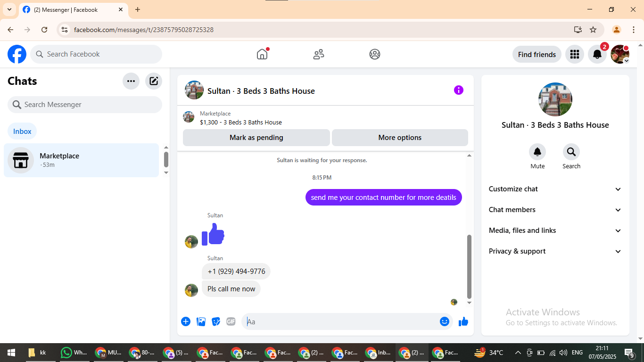Reload the page
The height and width of the screenshot is (362, 644).
44,30
